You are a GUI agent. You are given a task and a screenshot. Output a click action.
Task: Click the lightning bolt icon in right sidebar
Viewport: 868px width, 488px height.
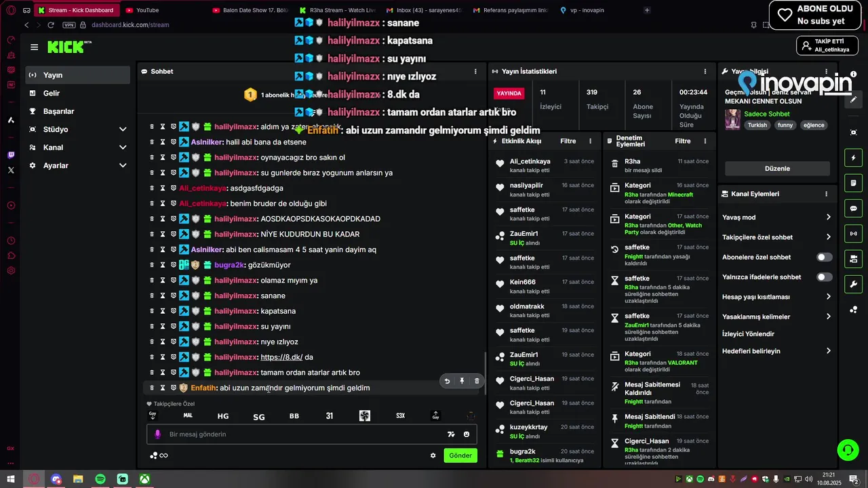(854, 158)
